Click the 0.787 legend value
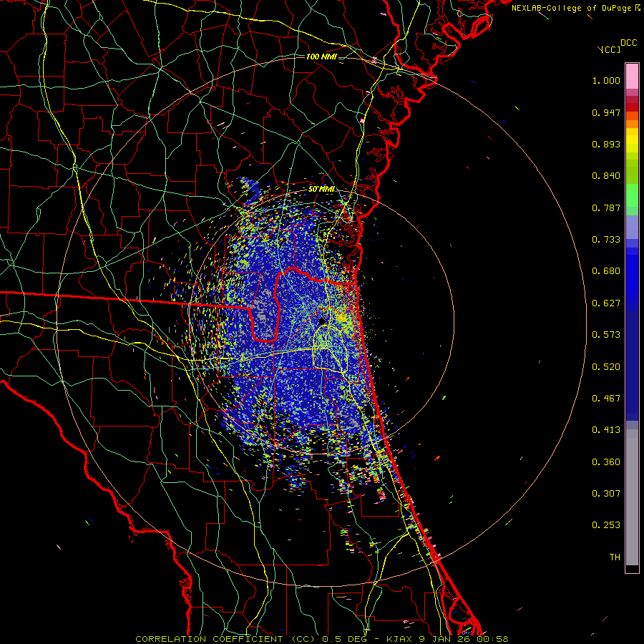 [x=606, y=208]
